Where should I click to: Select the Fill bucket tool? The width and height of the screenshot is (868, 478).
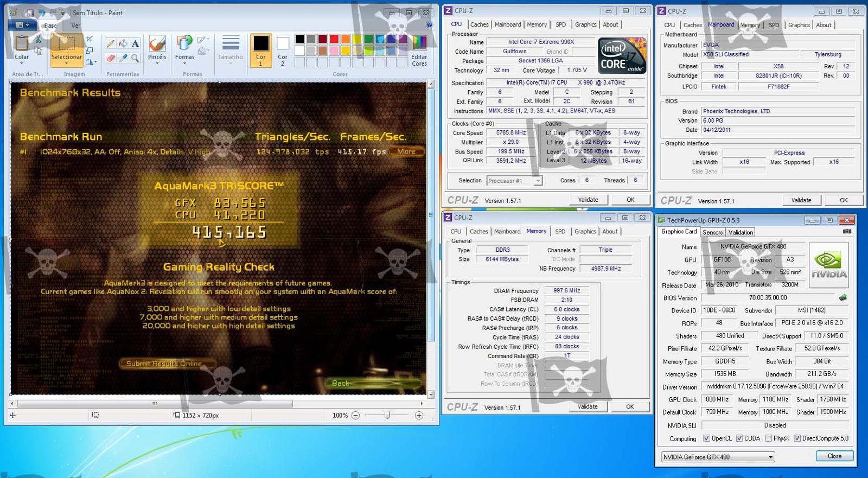tap(123, 44)
